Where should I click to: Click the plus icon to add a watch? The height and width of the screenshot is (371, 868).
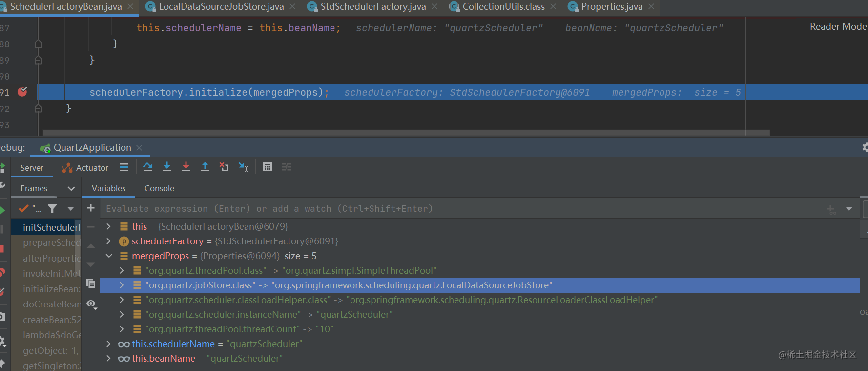pyautogui.click(x=91, y=208)
